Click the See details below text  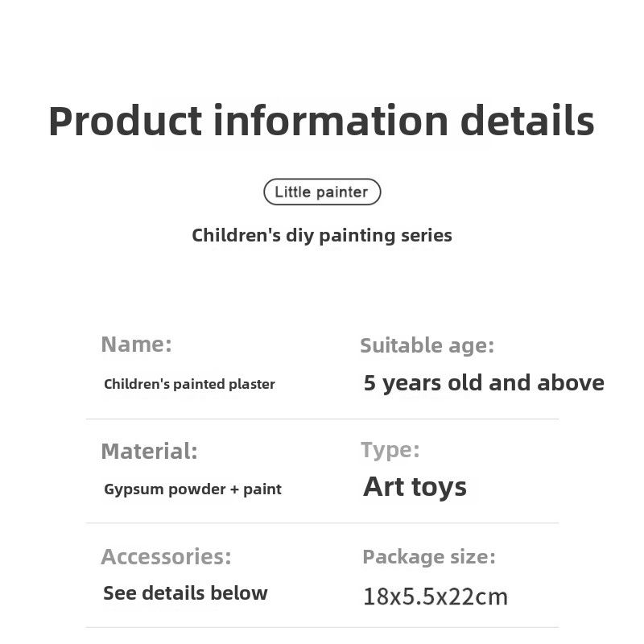pos(185,593)
